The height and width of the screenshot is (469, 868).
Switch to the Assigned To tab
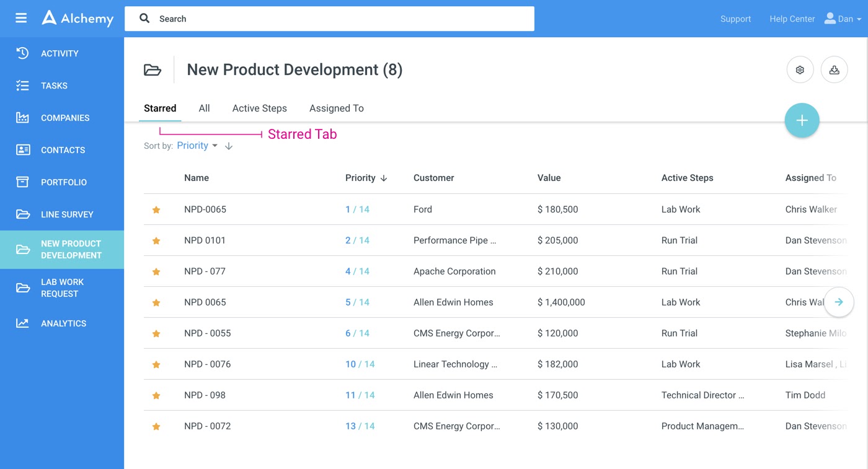(337, 108)
